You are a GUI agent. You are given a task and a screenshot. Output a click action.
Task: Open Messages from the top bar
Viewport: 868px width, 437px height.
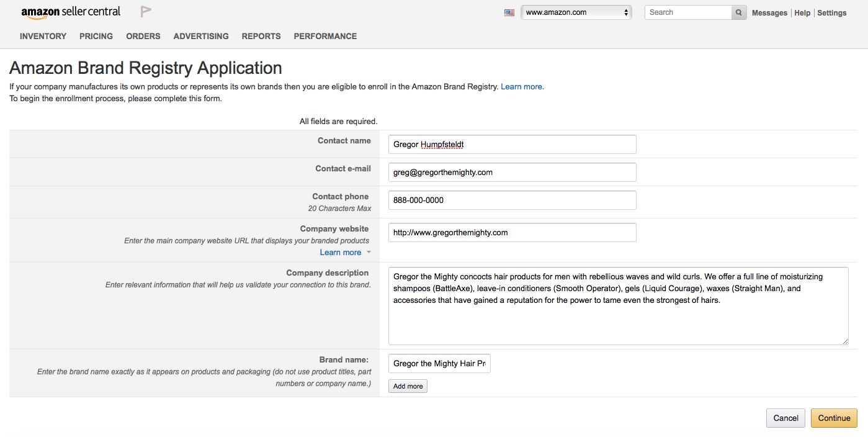pyautogui.click(x=769, y=12)
